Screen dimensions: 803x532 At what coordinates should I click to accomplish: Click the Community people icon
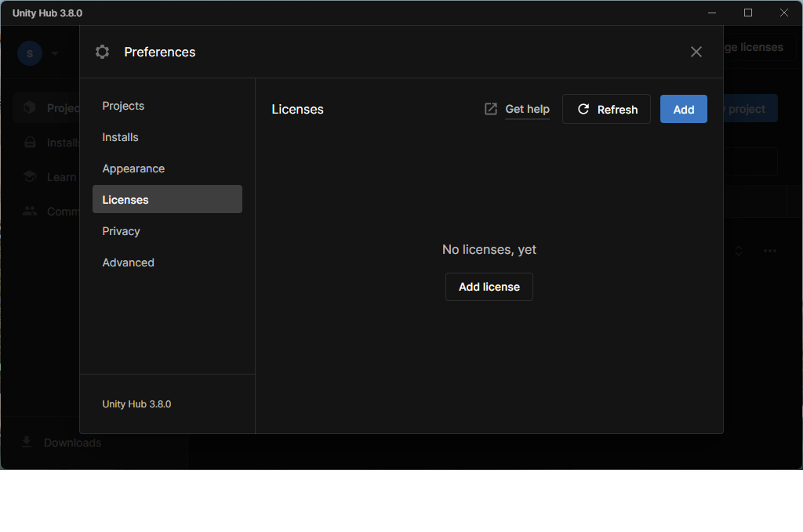click(29, 211)
